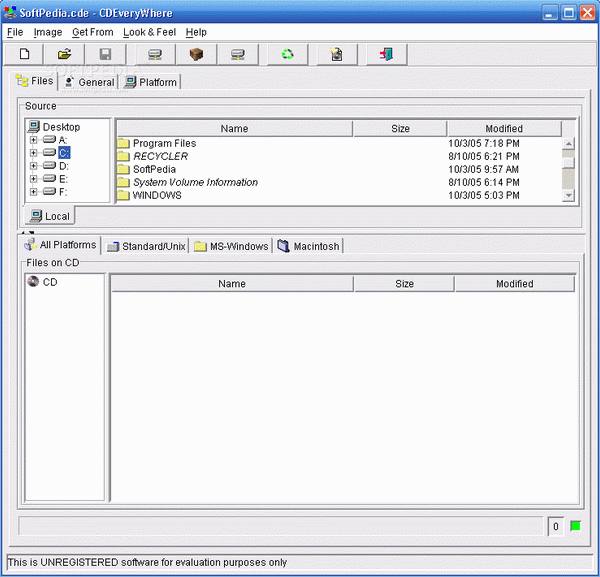Select the Standard/Unix tab
Screen dimensions: 600x577
(146, 246)
